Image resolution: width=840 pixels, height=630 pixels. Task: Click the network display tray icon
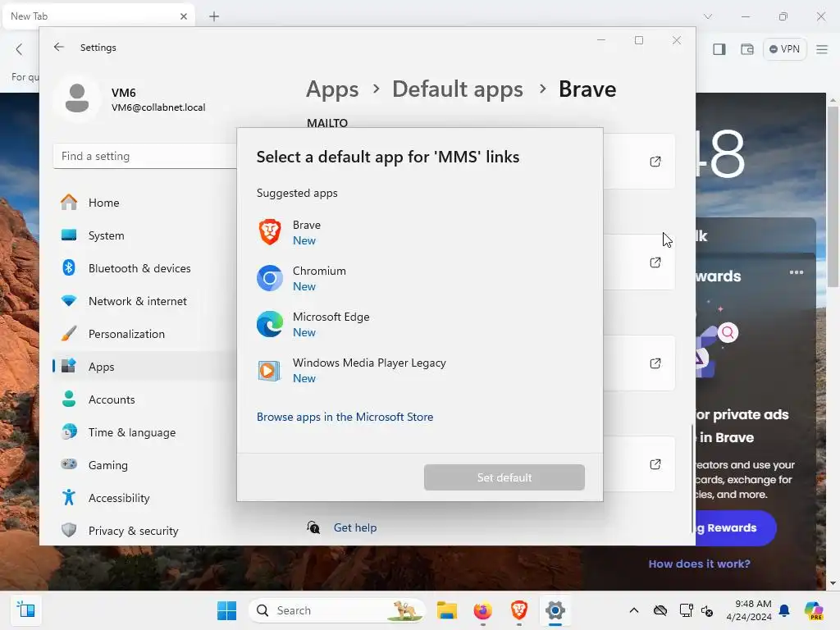point(686,610)
